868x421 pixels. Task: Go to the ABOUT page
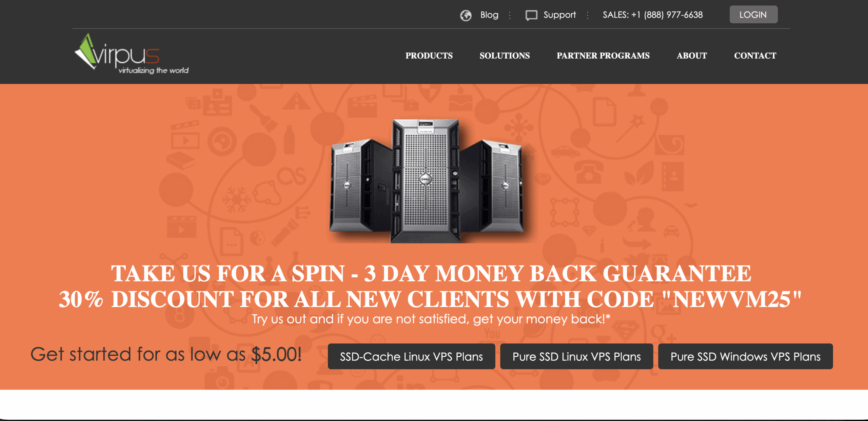point(692,56)
